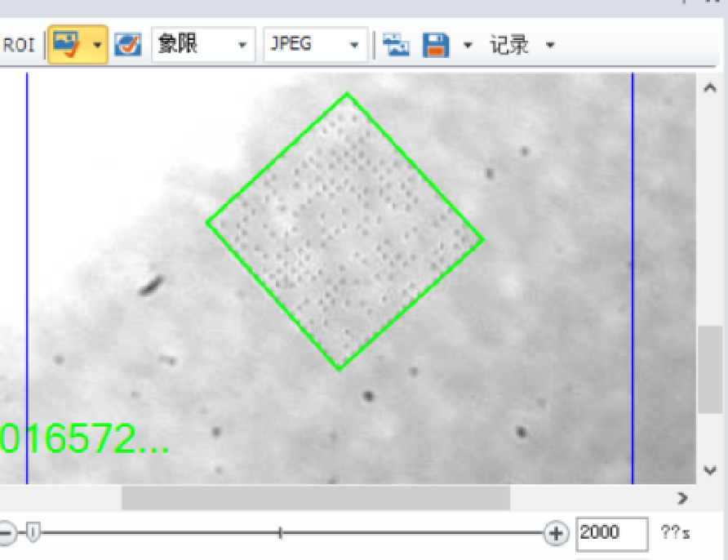Expand the 记录 dropdown arrow
This screenshot has width=728, height=560.
pyautogui.click(x=550, y=45)
